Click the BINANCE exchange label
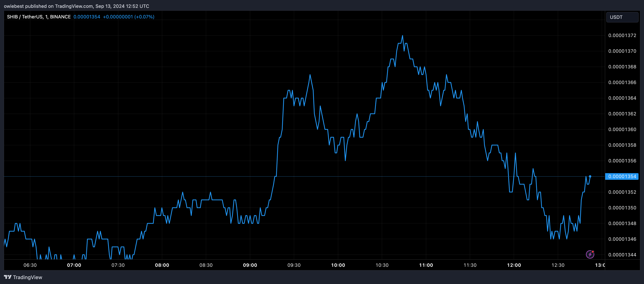The image size is (644, 284). (x=60, y=17)
